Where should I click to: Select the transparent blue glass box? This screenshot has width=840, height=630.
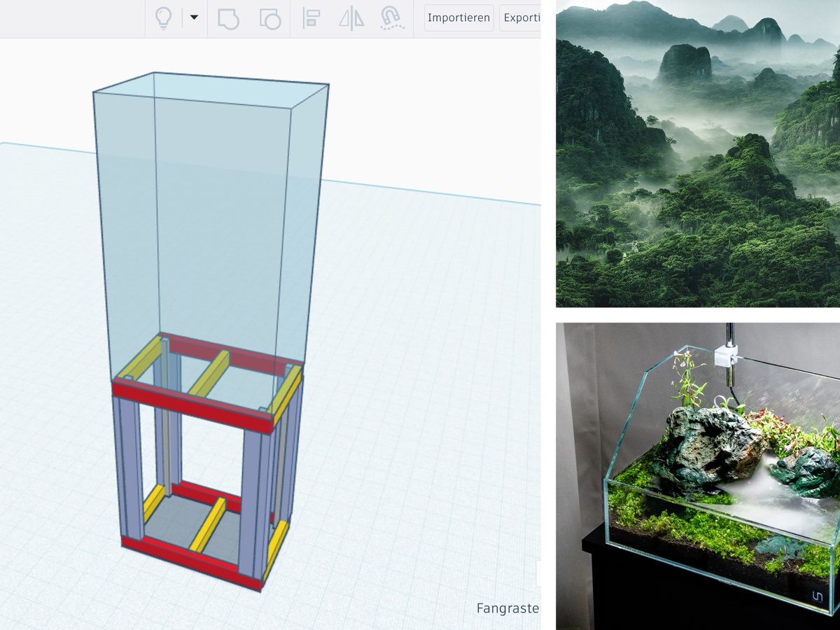[x=210, y=210]
